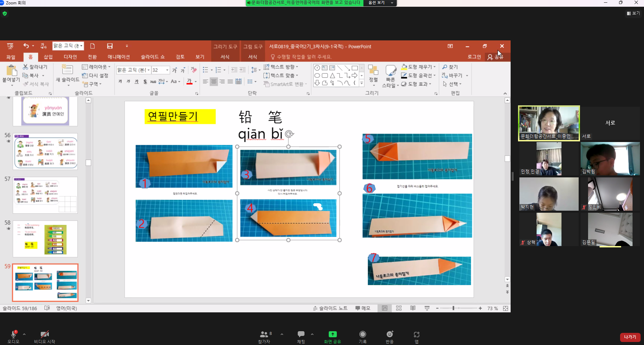Click the Undo arrow icon
644x345 pixels.
click(x=26, y=46)
